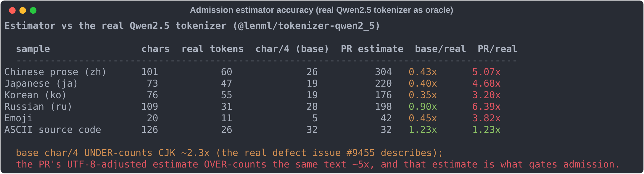Screen dimensions: 644x174
Task: Click the @lenml/tokenizer-qwen2_5 package name
Action: [x=306, y=26]
